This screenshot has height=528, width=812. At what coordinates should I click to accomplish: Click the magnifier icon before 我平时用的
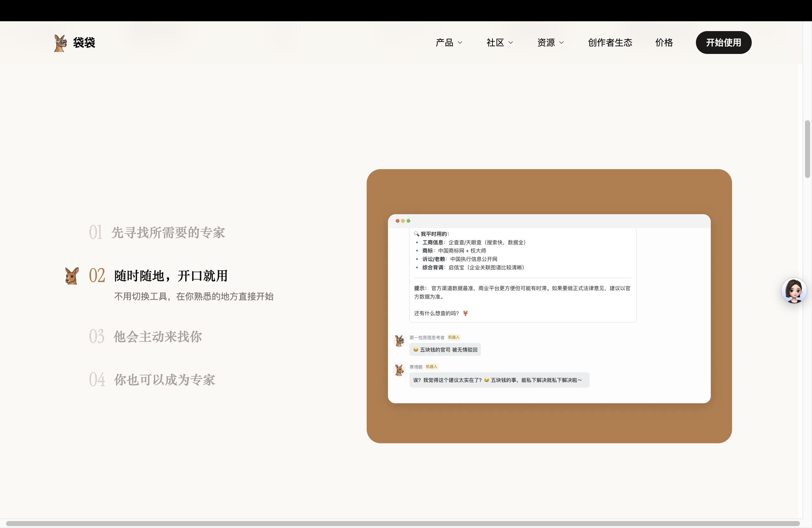click(416, 234)
